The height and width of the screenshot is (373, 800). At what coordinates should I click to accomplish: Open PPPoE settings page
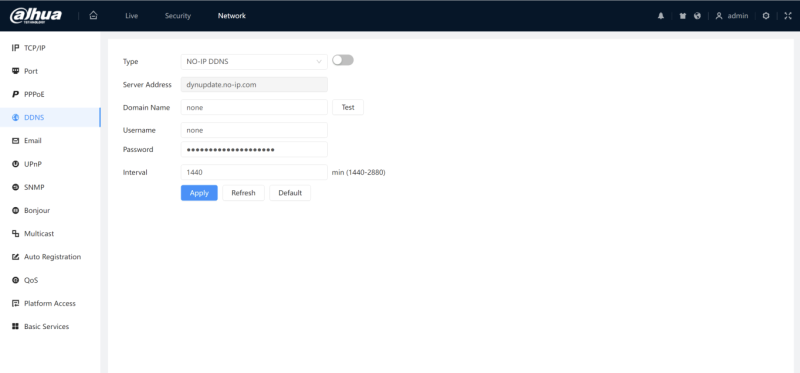click(x=50, y=94)
